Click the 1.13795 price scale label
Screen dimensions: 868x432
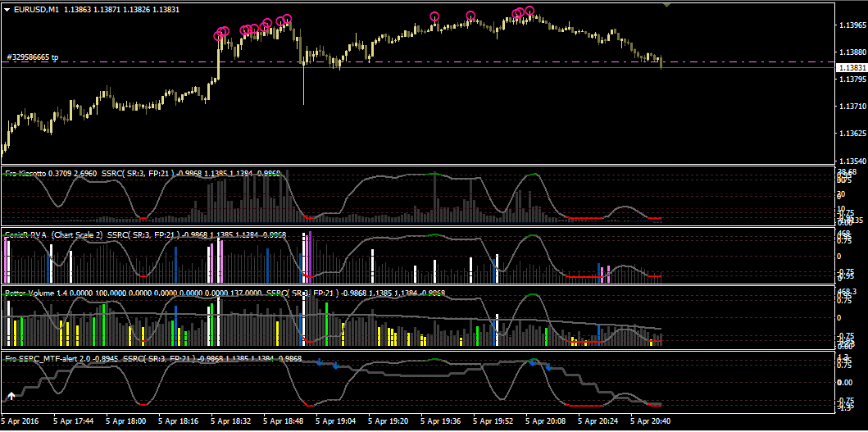click(x=852, y=80)
